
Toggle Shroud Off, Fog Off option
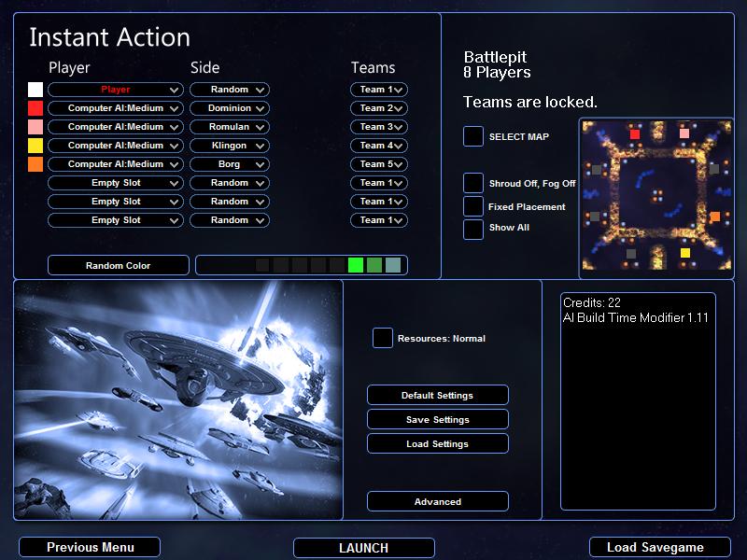coord(473,183)
